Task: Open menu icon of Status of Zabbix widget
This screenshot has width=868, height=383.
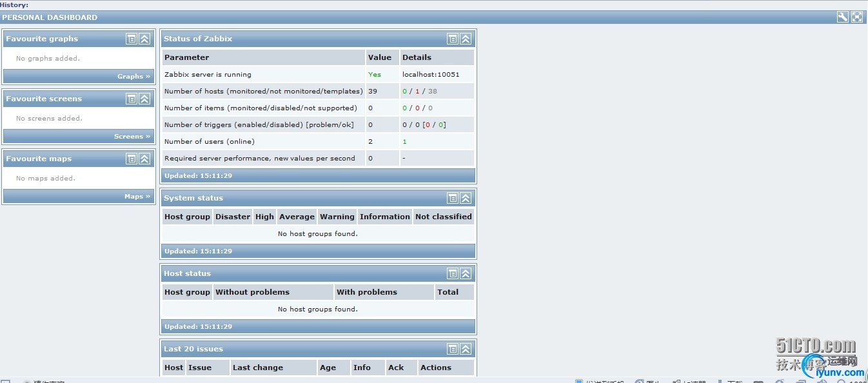Action: [x=453, y=39]
